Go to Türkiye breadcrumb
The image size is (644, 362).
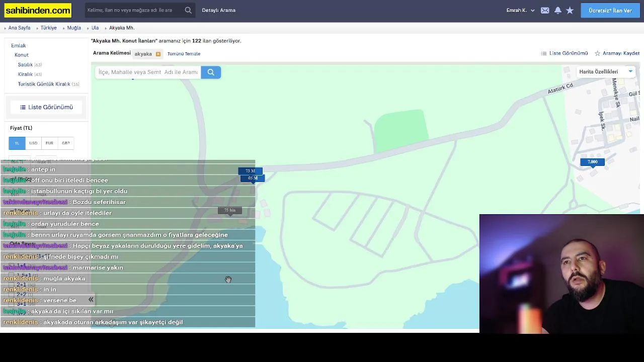pyautogui.click(x=49, y=28)
